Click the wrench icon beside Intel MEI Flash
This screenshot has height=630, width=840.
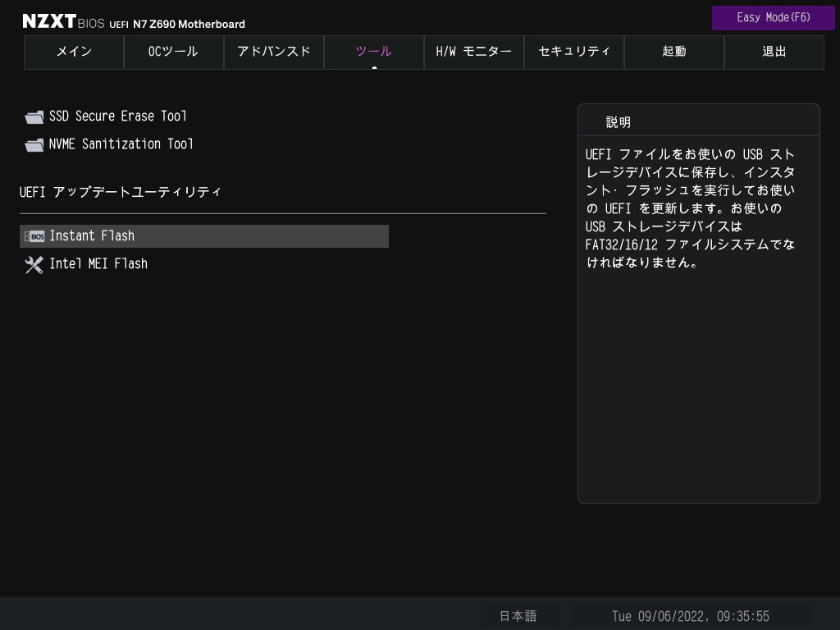click(34, 264)
